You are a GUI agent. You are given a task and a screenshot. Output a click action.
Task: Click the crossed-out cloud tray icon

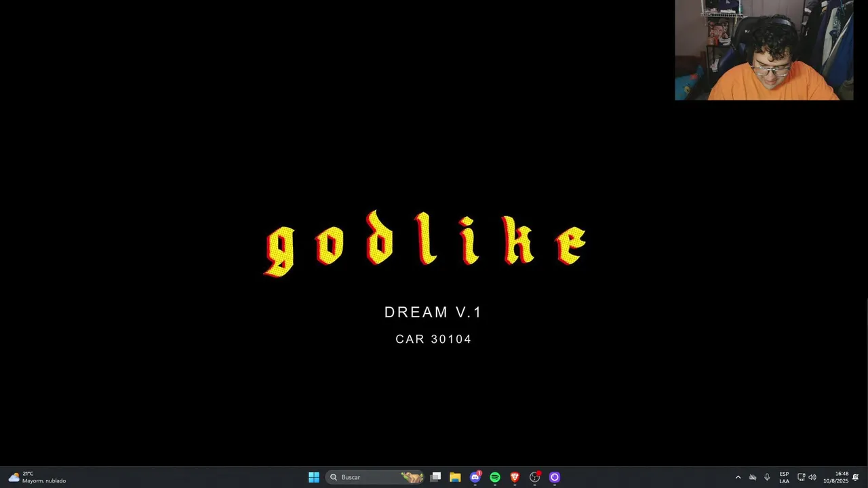[753, 477]
